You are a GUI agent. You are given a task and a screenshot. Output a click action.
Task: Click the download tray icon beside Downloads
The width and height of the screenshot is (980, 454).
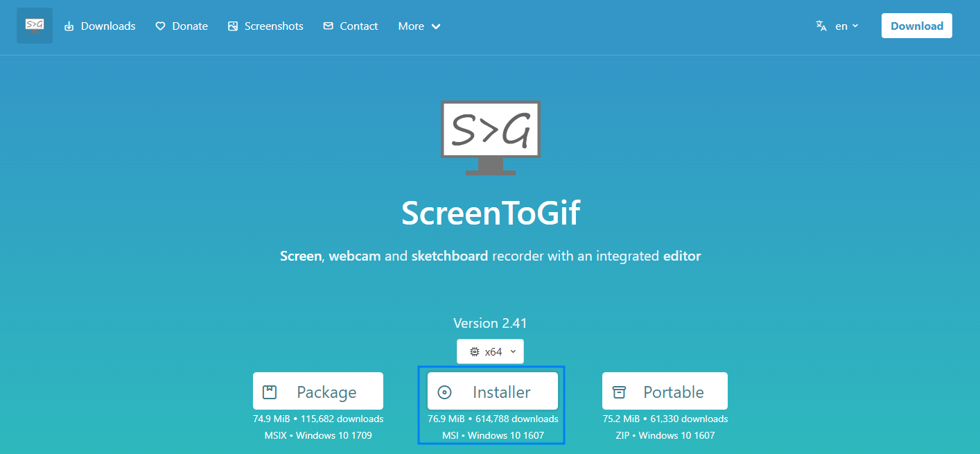(x=69, y=26)
